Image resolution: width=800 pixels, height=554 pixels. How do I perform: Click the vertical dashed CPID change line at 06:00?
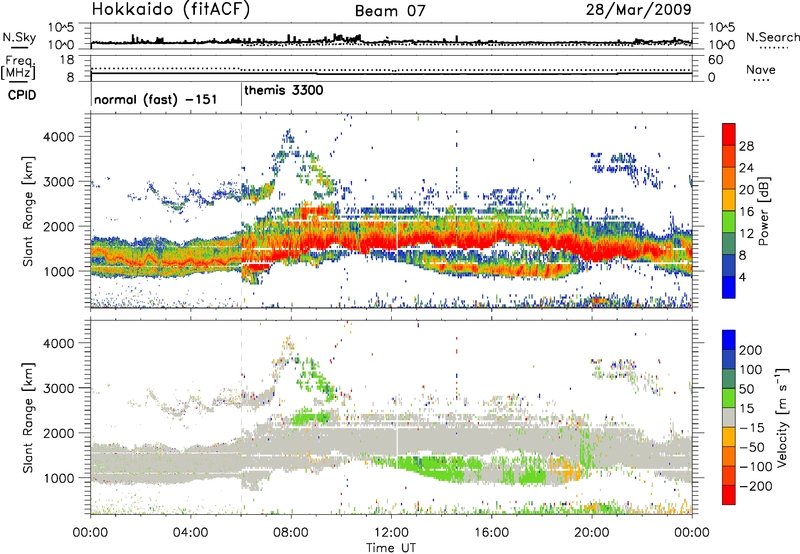tap(241, 211)
